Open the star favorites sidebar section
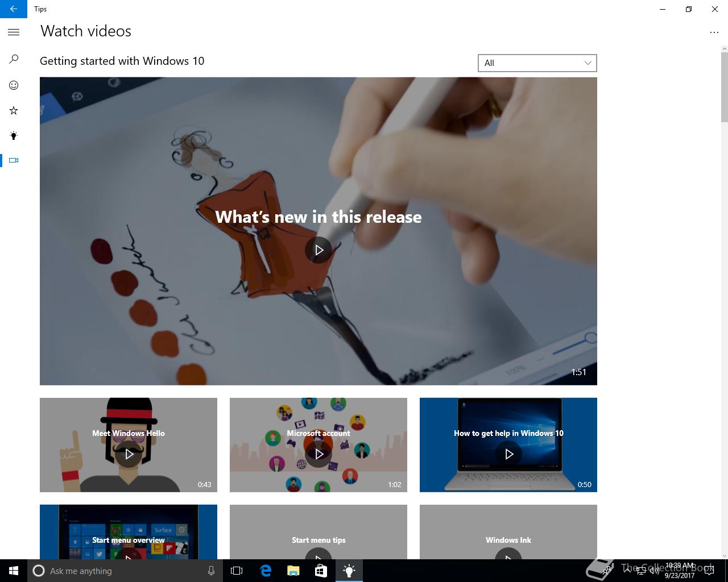This screenshot has height=582, width=728. pos(14,111)
